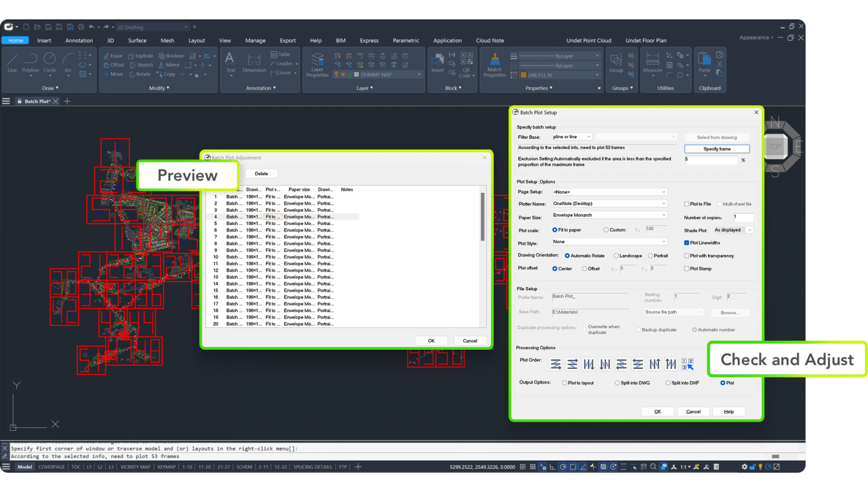Switch to the Annotation ribbon tab
Screen dimensions: 868x488
pos(79,41)
